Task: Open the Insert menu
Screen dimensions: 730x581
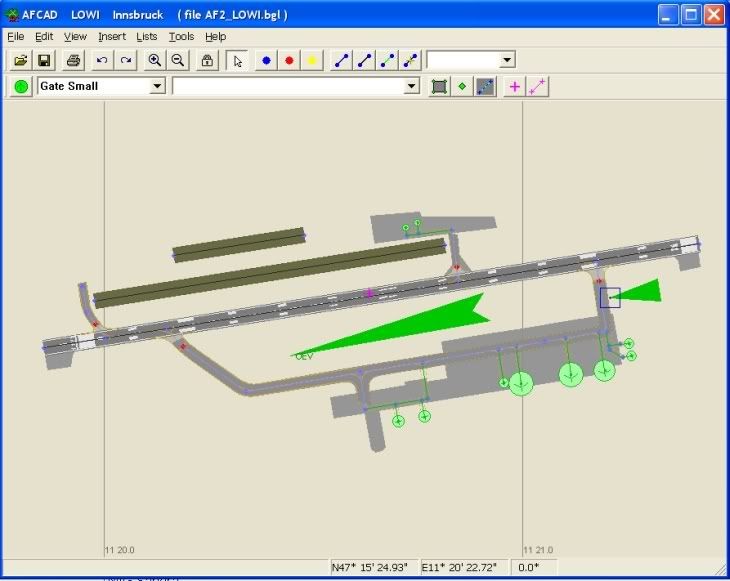Action: [112, 36]
